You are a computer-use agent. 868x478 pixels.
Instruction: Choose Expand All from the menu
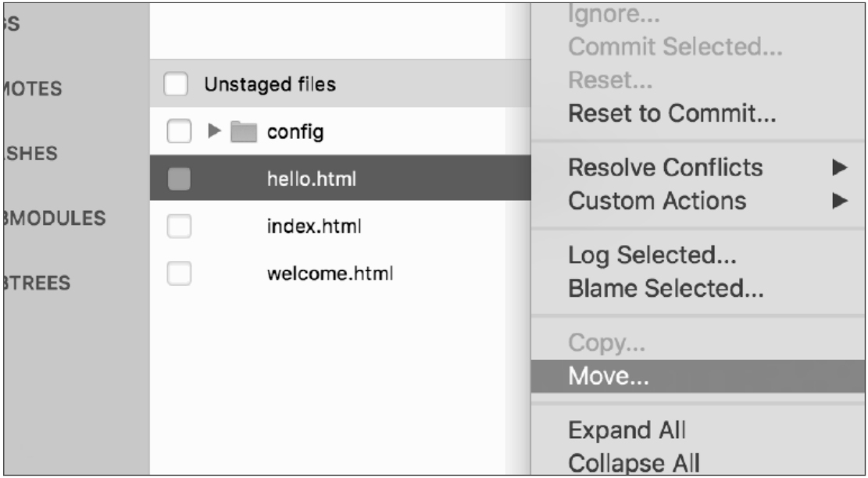point(627,430)
